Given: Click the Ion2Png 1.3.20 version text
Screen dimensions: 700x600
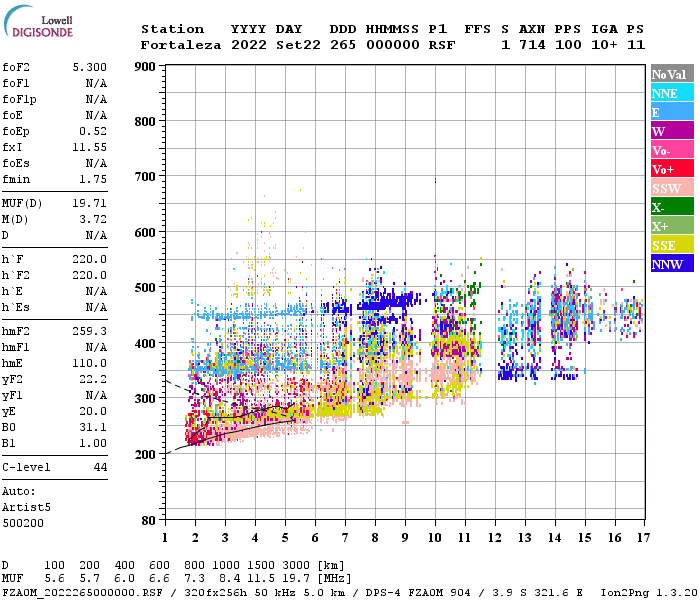Looking at the screenshot, I should click(649, 593).
